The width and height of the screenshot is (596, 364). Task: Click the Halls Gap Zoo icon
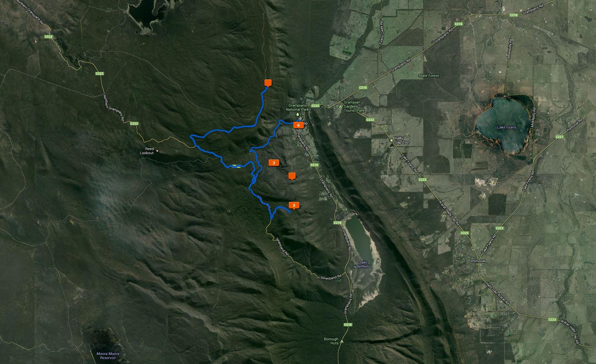(392, 140)
